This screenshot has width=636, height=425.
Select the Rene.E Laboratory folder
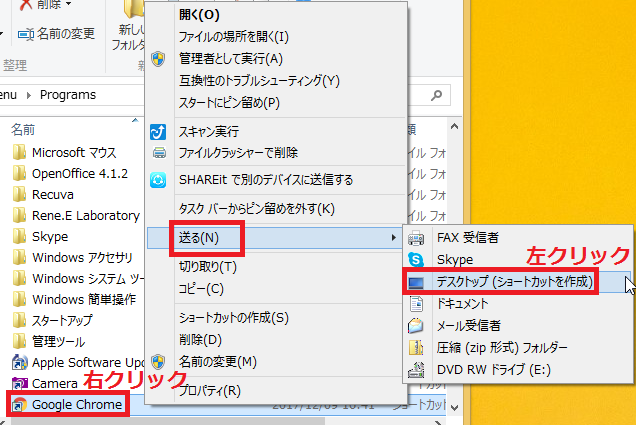point(75,215)
